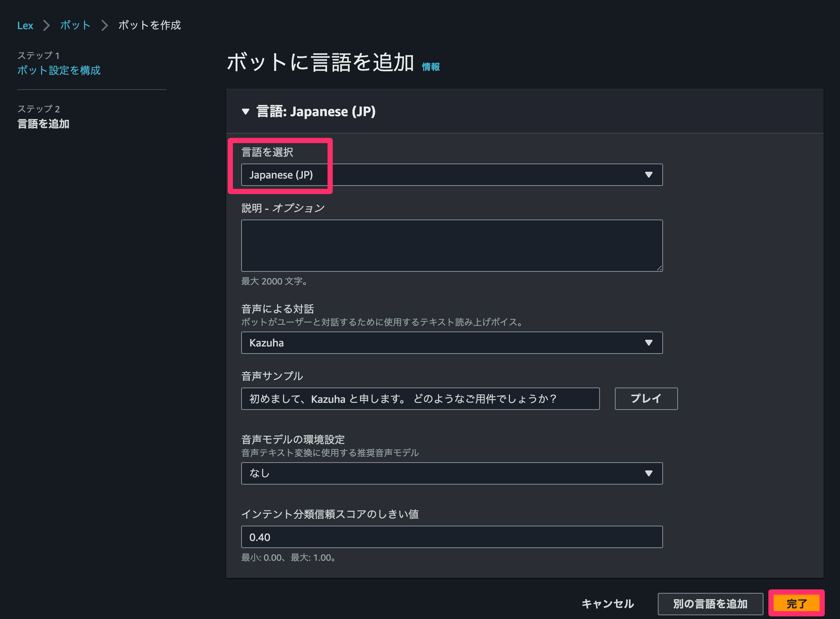
Task: Edit the 初めまして voice sample text field
Action: pyautogui.click(x=420, y=399)
